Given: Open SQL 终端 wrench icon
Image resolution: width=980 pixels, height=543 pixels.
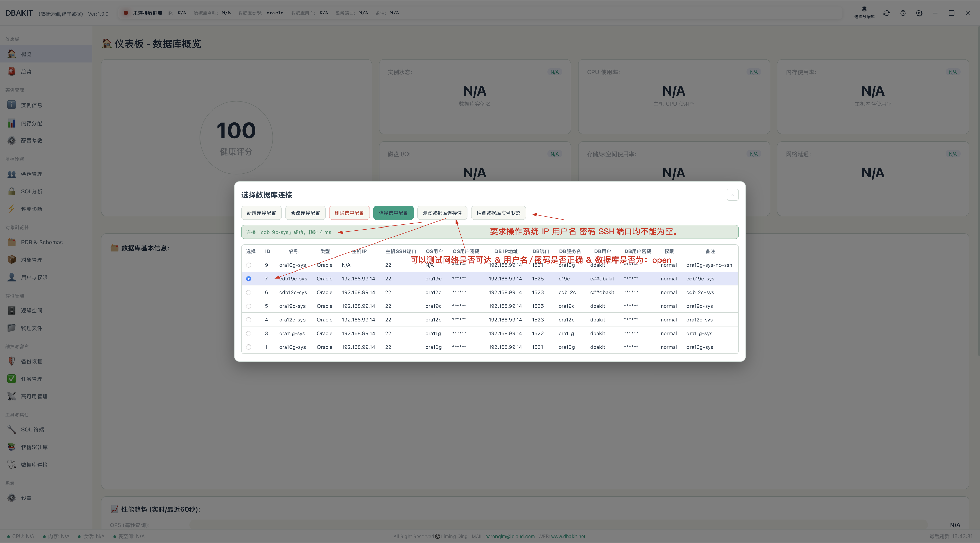Looking at the screenshot, I should (12, 430).
